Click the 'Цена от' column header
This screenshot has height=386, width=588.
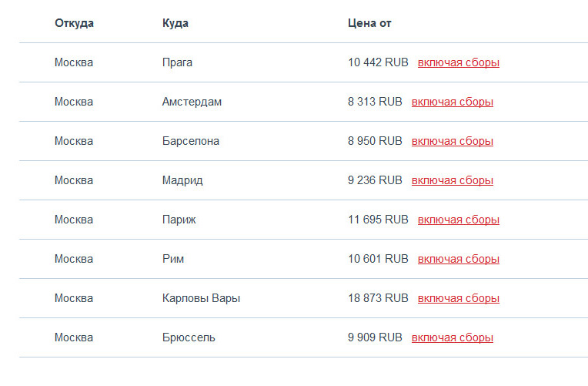(x=369, y=23)
